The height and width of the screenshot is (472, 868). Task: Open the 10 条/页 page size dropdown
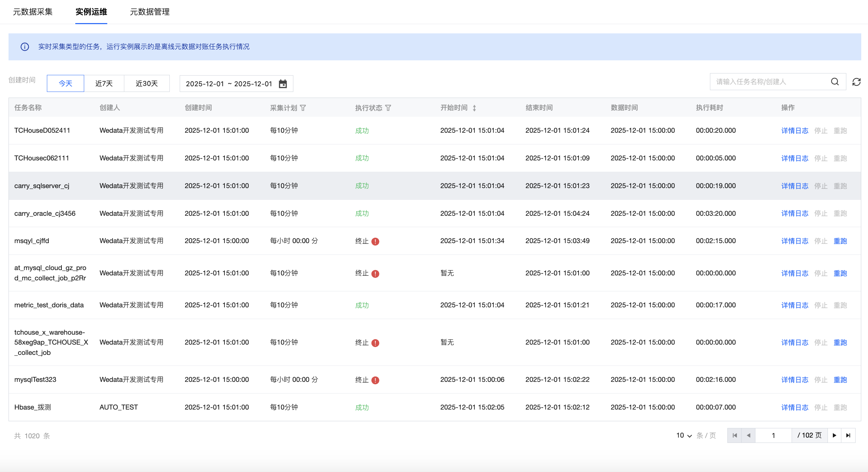click(x=684, y=435)
